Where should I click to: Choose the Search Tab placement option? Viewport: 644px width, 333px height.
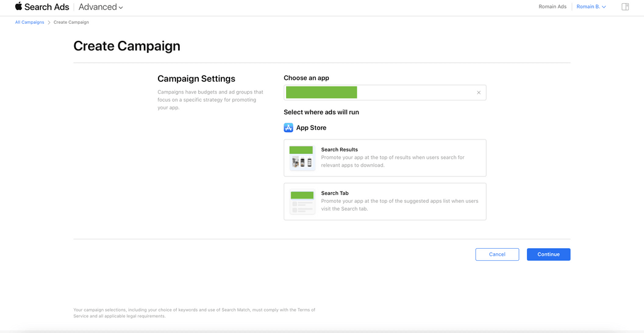tap(385, 201)
